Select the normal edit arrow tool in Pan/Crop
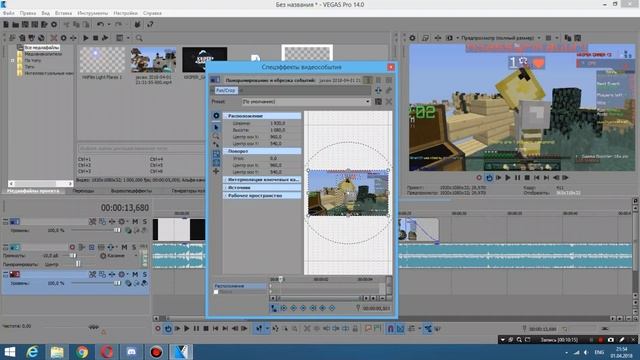 (x=216, y=127)
